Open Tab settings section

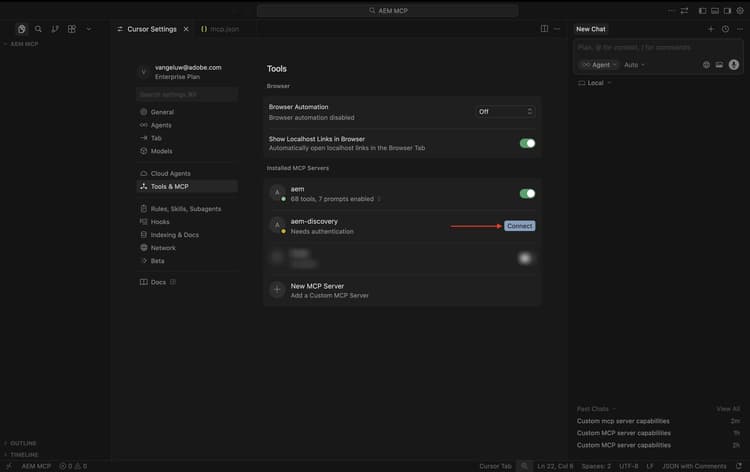(x=187, y=138)
